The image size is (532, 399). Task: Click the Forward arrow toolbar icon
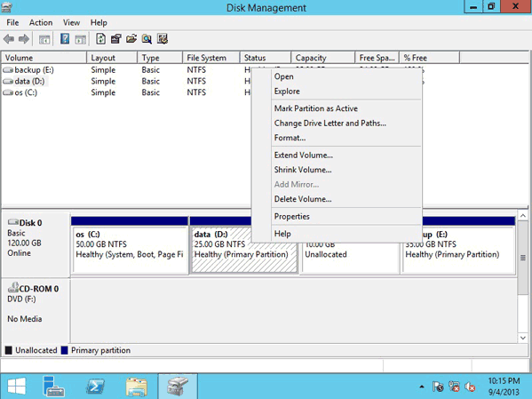click(23, 39)
